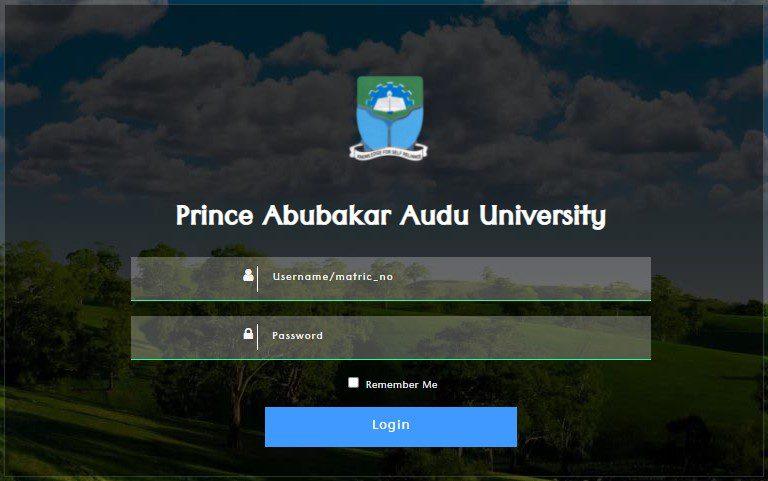This screenshot has width=768, height=481.
Task: Click the word "University" in the heading
Action: [x=543, y=216]
